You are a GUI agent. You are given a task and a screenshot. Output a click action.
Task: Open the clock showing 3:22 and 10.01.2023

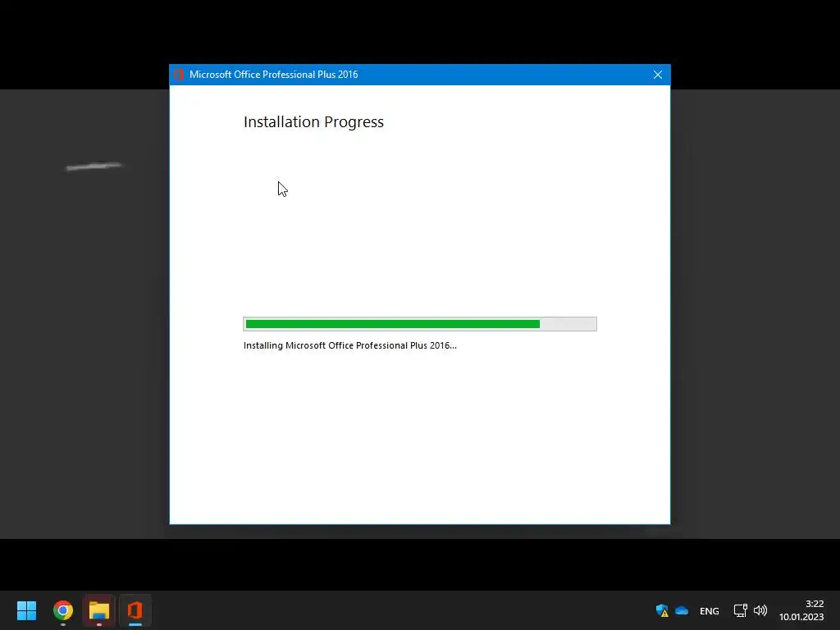click(x=801, y=610)
